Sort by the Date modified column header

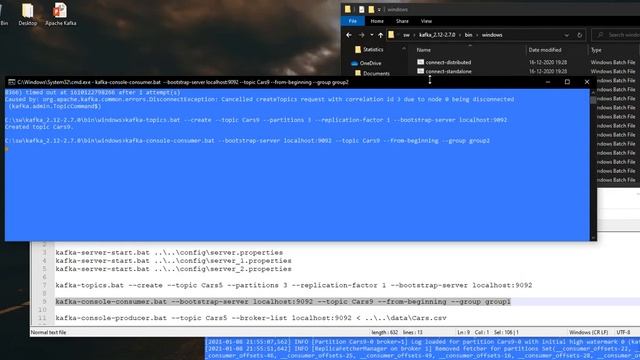545,50
